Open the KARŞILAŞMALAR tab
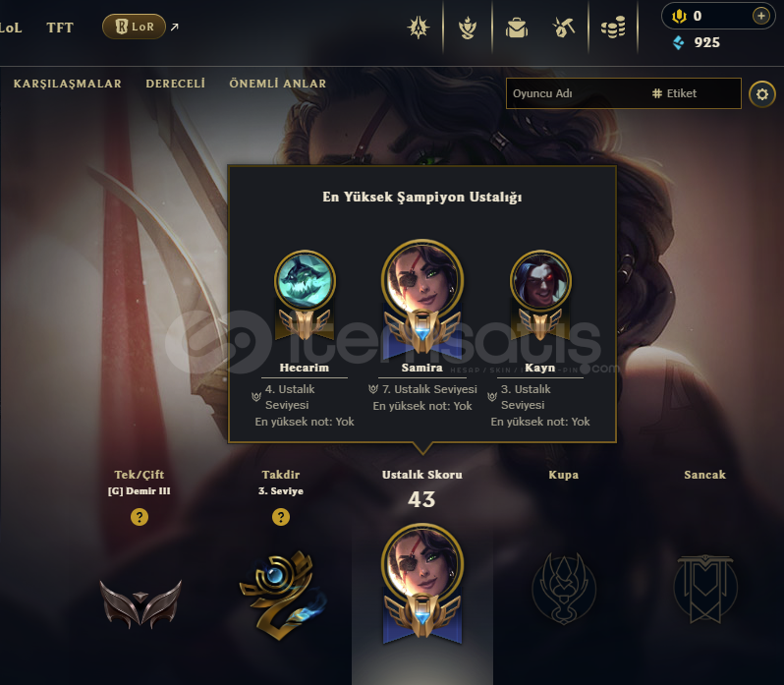Screen dimensions: 784x685 tap(68, 84)
